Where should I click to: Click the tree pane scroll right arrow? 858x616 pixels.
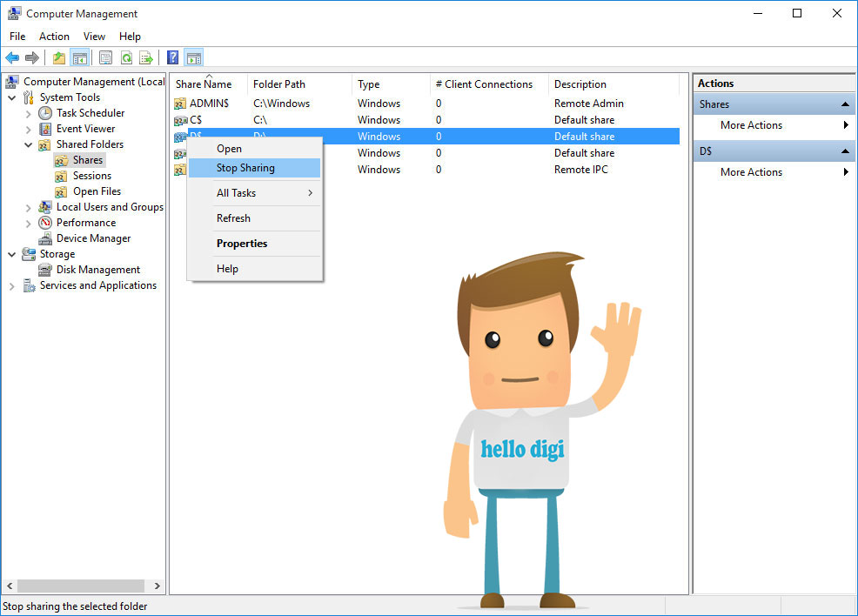(x=157, y=586)
